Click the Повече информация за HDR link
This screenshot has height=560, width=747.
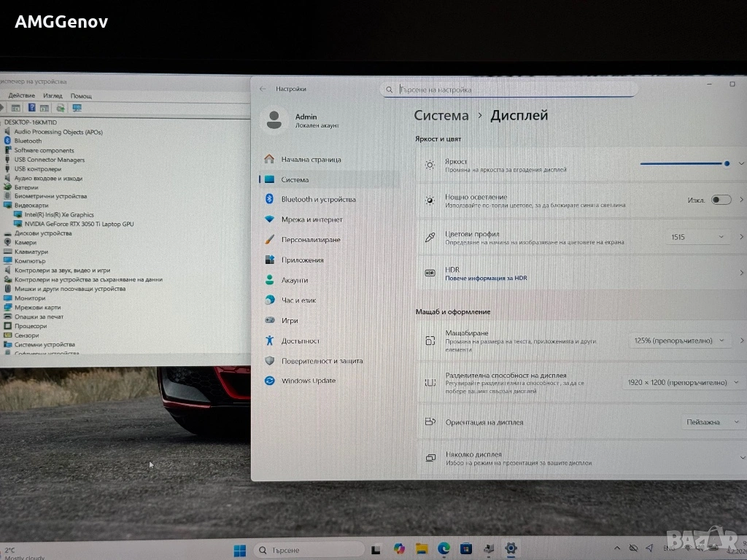point(486,278)
